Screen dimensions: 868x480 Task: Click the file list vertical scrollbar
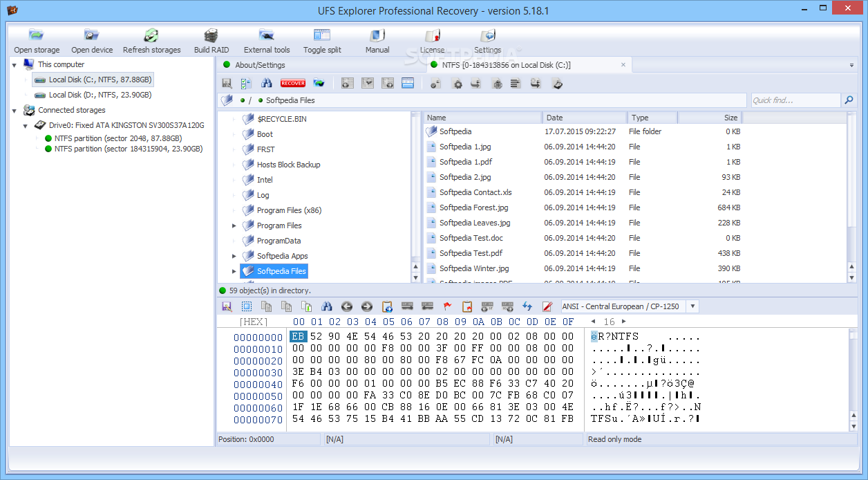pos(851,197)
